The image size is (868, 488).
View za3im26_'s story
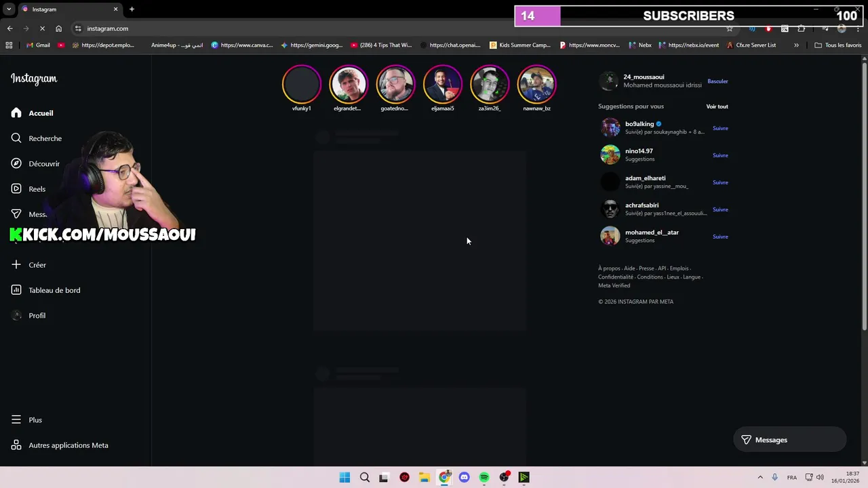(490, 84)
